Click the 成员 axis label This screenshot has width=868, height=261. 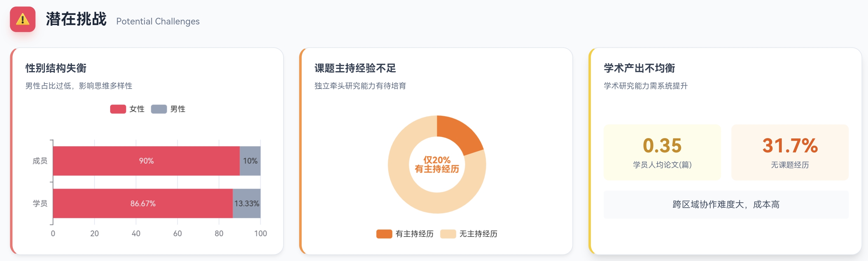pyautogui.click(x=40, y=161)
